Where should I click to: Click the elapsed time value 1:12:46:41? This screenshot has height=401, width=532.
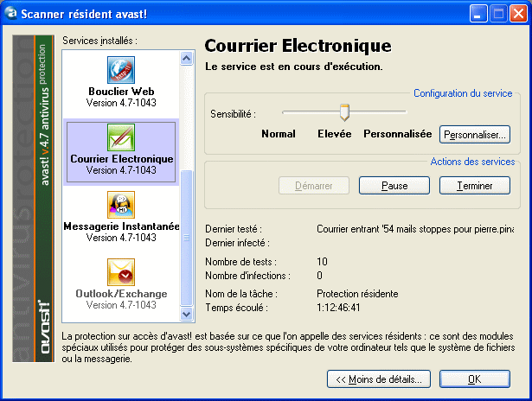point(338,308)
